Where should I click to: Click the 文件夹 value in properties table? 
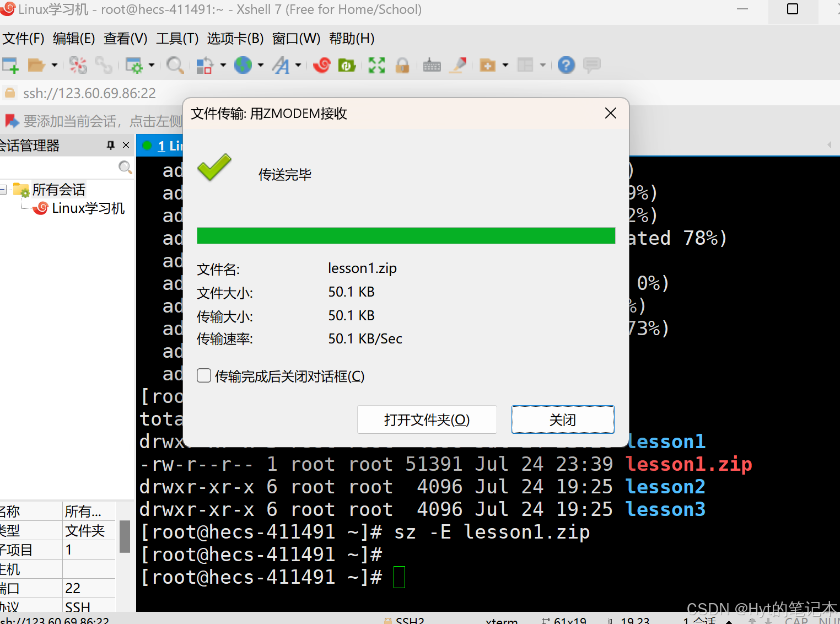point(85,531)
